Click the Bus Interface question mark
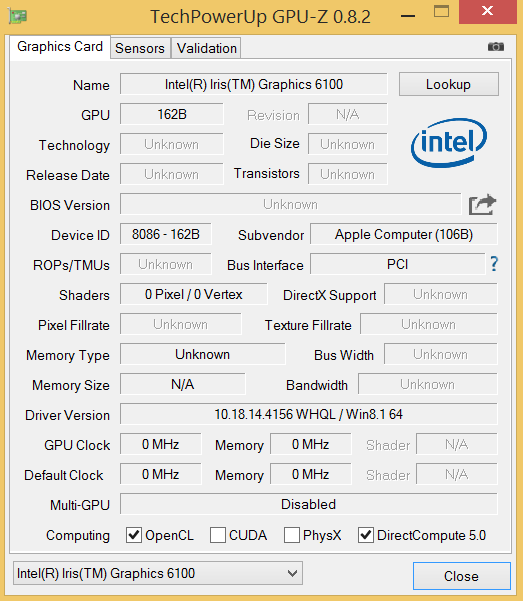The height and width of the screenshot is (601, 523). pyautogui.click(x=494, y=264)
